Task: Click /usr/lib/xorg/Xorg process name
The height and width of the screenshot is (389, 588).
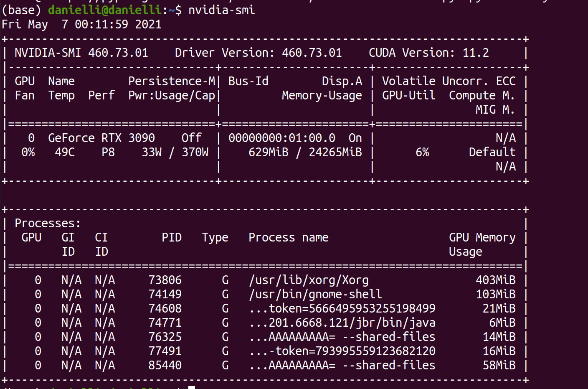Action: [x=309, y=280]
